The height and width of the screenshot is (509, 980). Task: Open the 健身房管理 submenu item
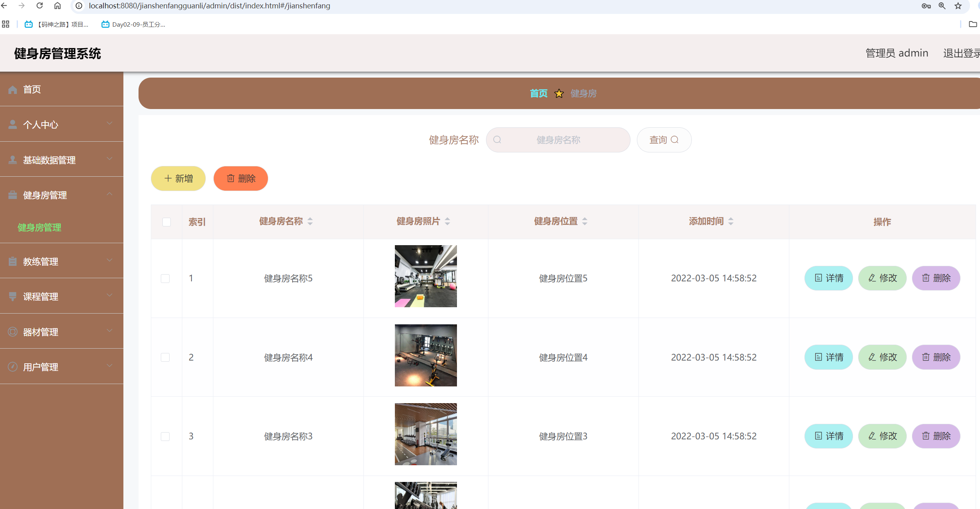click(39, 227)
